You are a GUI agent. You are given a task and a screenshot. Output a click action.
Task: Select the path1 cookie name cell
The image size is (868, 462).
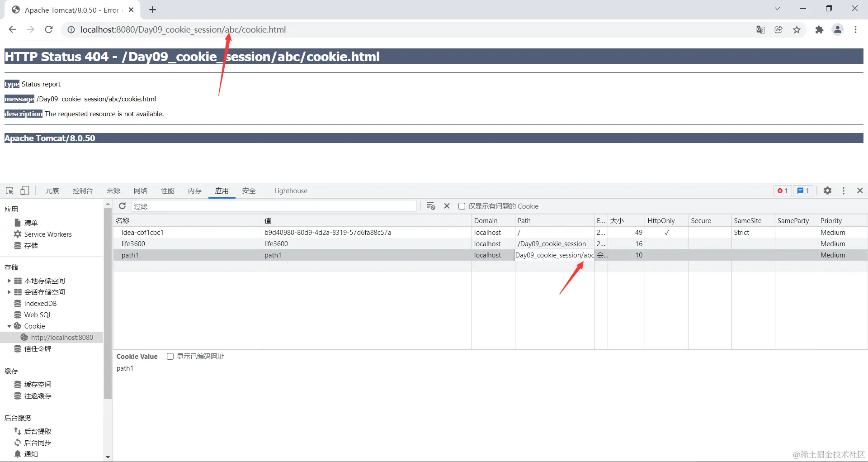click(x=188, y=255)
